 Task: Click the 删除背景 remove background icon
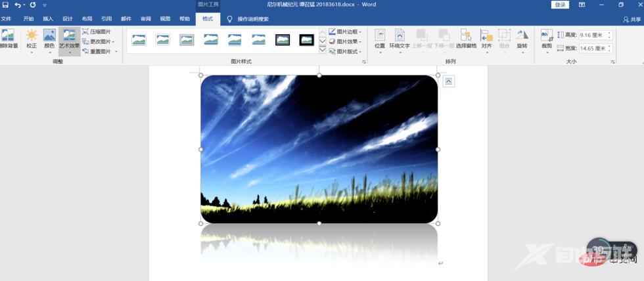[7, 37]
